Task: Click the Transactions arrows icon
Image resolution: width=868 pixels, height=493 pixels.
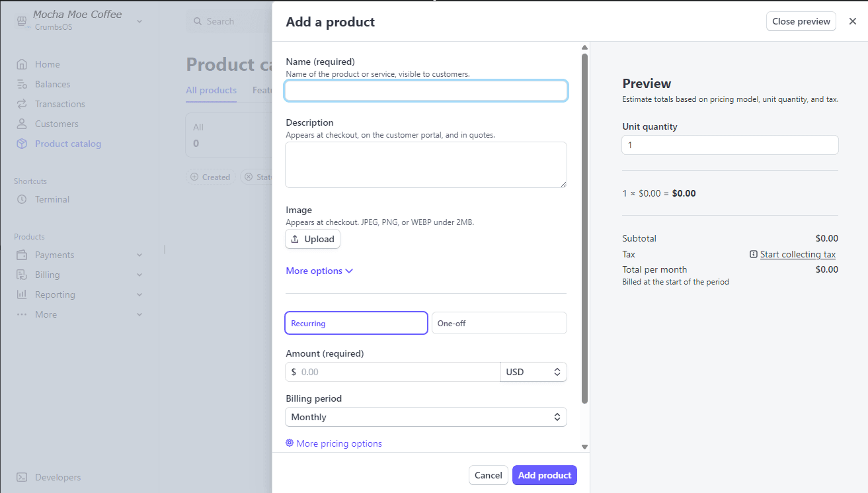Action: (x=22, y=104)
